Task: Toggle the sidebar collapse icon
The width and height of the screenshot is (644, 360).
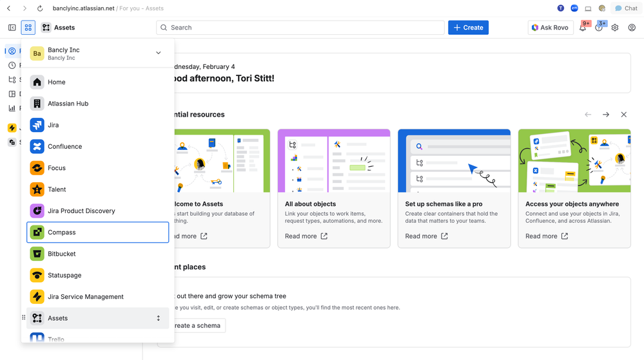Action: tap(12, 28)
